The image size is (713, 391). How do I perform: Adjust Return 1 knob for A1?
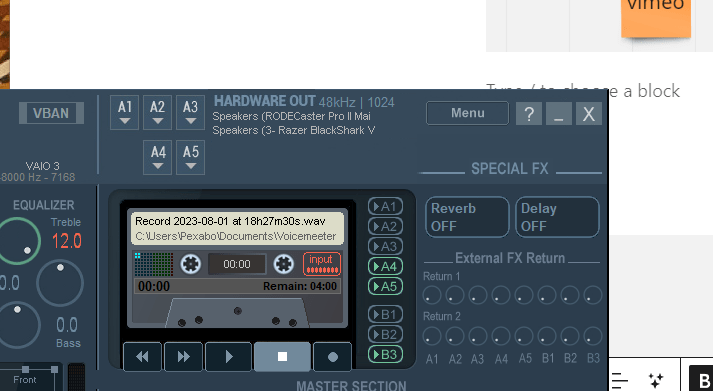click(432, 295)
